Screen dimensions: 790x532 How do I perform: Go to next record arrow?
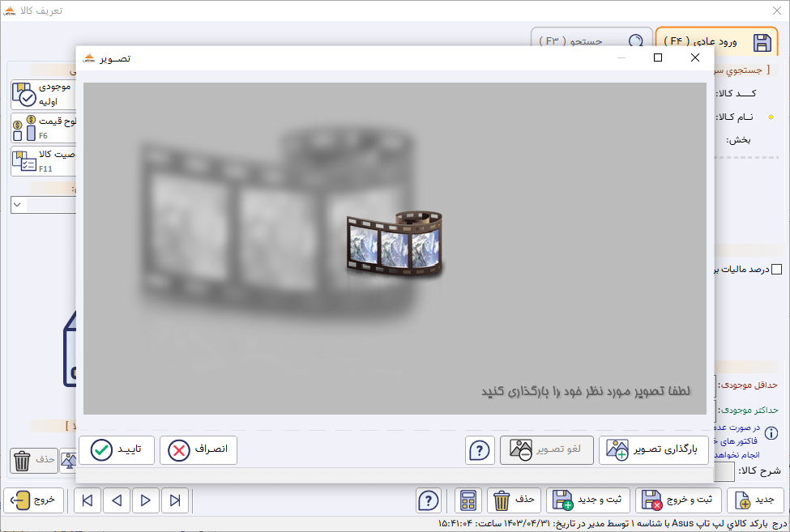pyautogui.click(x=146, y=500)
